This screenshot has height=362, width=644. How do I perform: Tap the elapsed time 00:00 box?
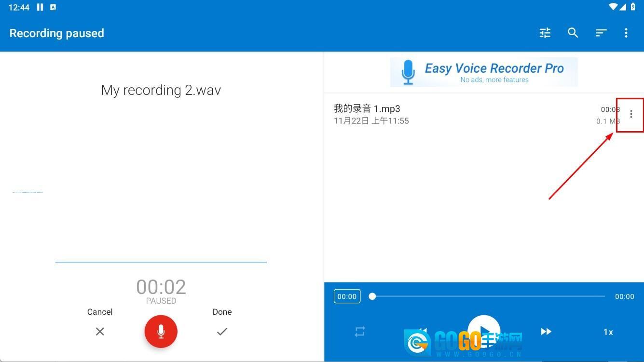[x=347, y=296]
